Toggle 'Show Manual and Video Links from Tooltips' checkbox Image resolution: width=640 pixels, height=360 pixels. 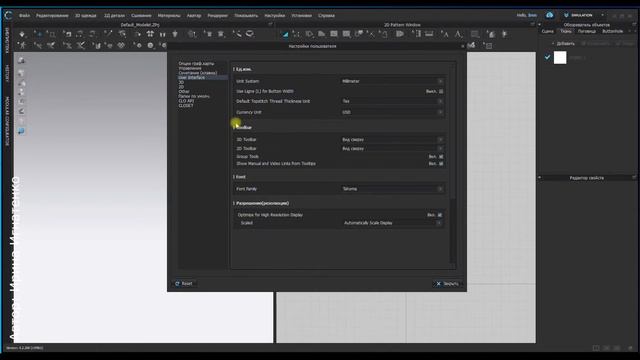[x=441, y=164]
